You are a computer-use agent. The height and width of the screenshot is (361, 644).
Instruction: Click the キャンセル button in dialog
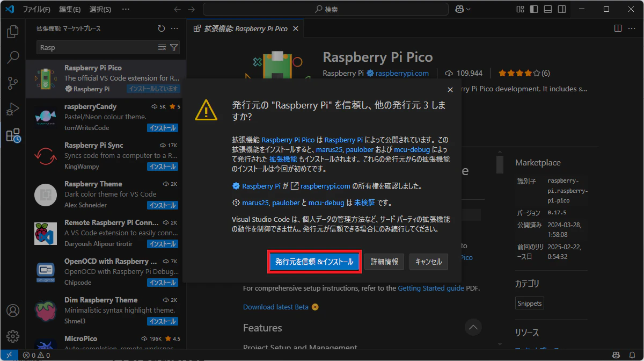click(x=429, y=262)
